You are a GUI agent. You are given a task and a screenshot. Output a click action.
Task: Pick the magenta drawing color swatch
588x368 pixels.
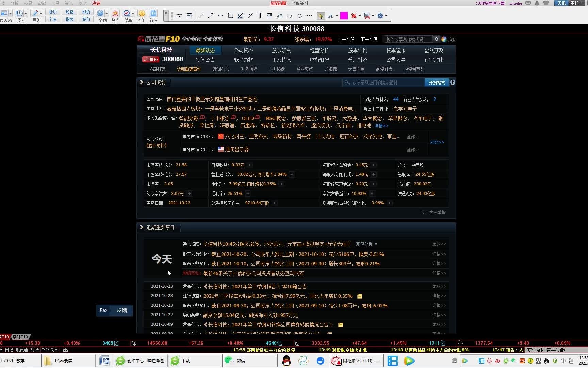click(x=344, y=16)
